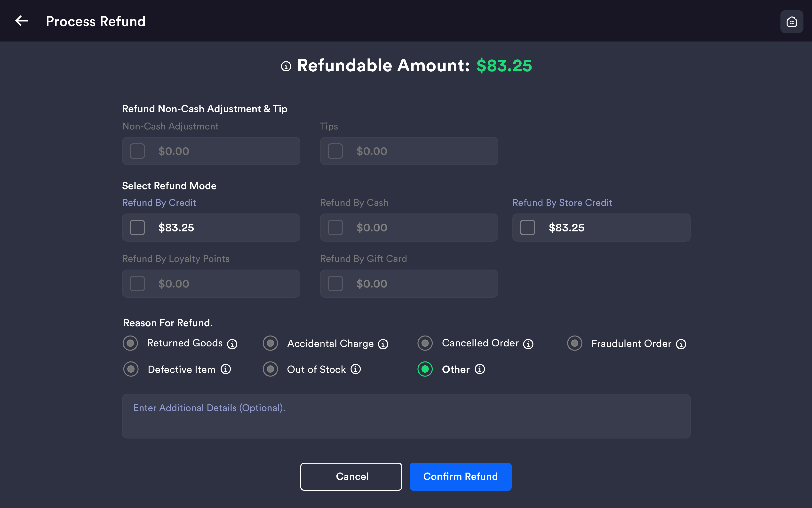
Task: Show info for Returned Goods reason
Action: click(232, 344)
